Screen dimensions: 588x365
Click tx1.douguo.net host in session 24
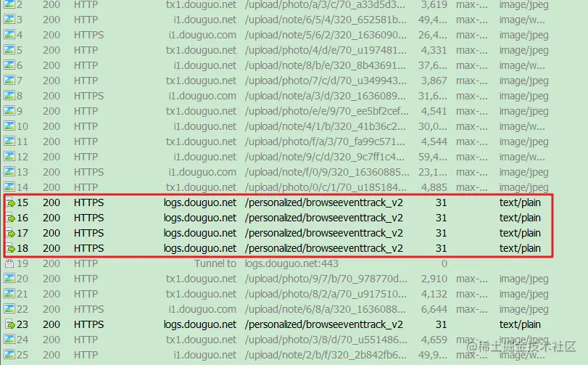[201, 340]
